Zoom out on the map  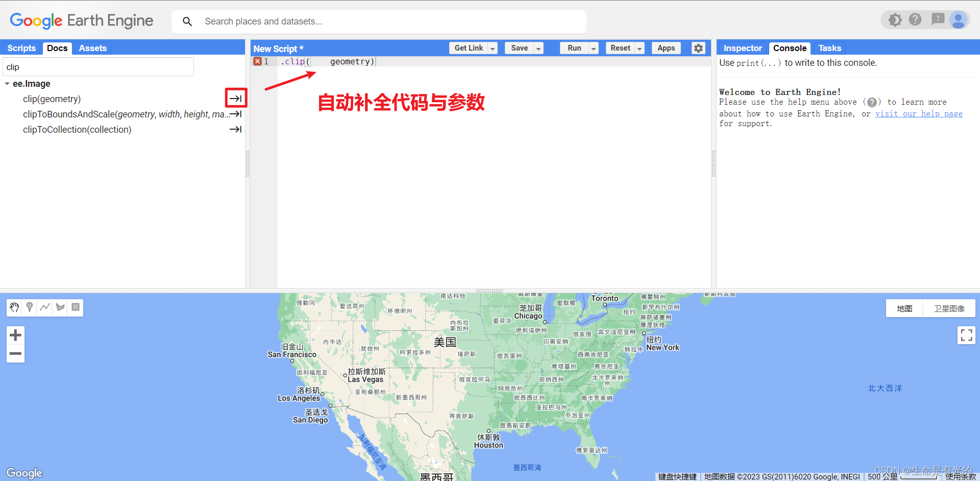tap(15, 353)
